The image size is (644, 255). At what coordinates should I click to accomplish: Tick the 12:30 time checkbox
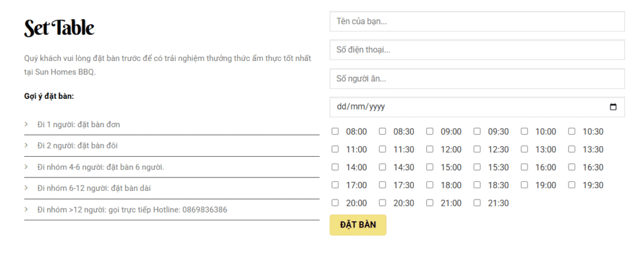477,149
